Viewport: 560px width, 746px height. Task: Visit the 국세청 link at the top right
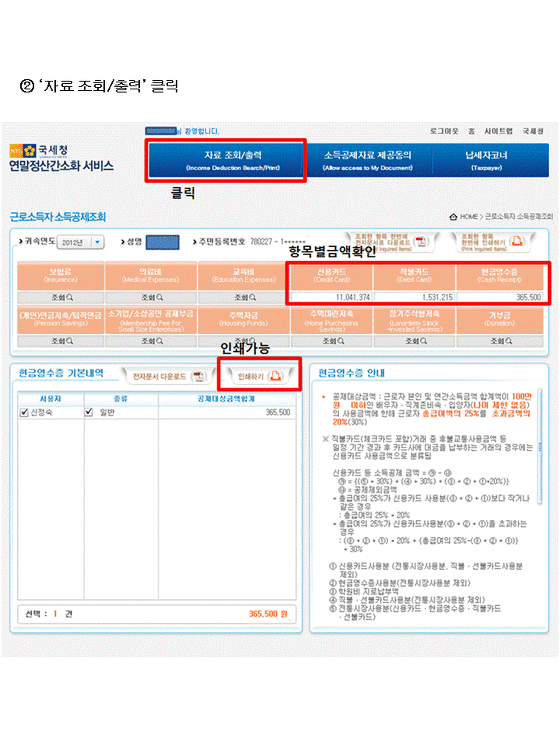(x=533, y=131)
